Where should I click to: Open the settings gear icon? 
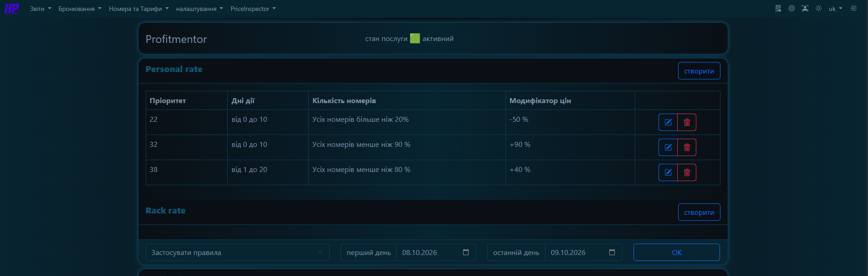(x=791, y=9)
